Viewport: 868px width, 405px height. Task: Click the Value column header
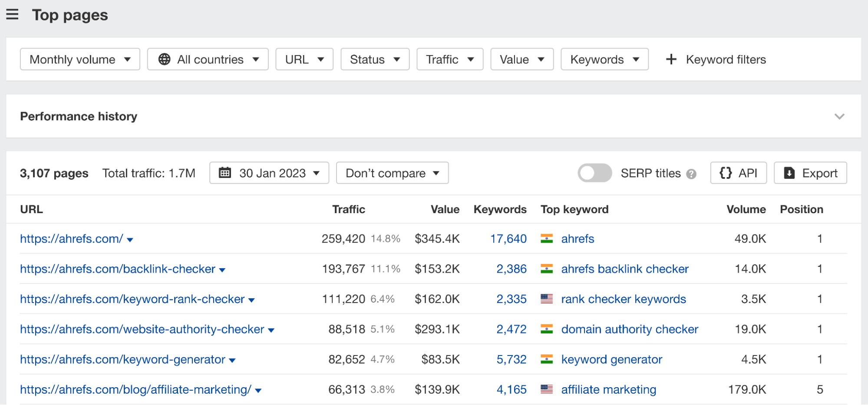(445, 209)
